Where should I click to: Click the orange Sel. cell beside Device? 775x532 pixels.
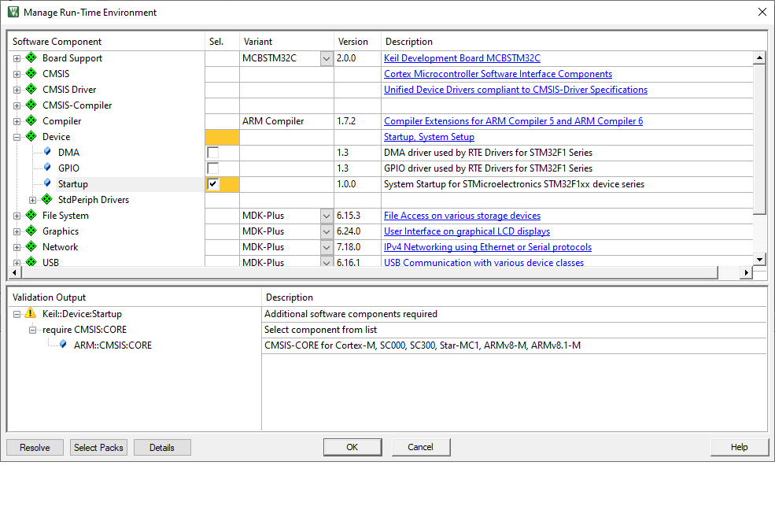[x=221, y=136]
